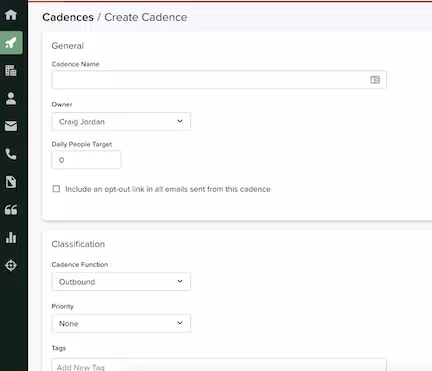Click the card icon inside Cadence Name field
Viewport: 432px width, 371px height.
[x=375, y=80]
